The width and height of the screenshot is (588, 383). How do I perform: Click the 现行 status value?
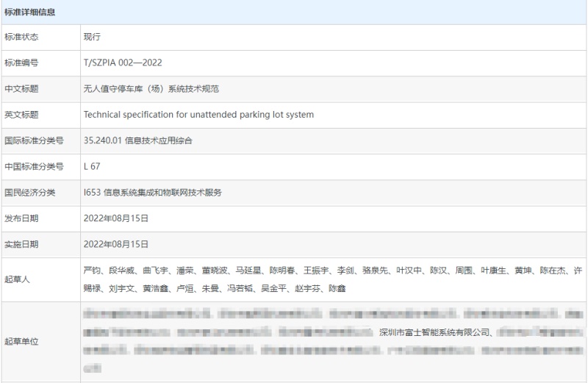[92, 37]
